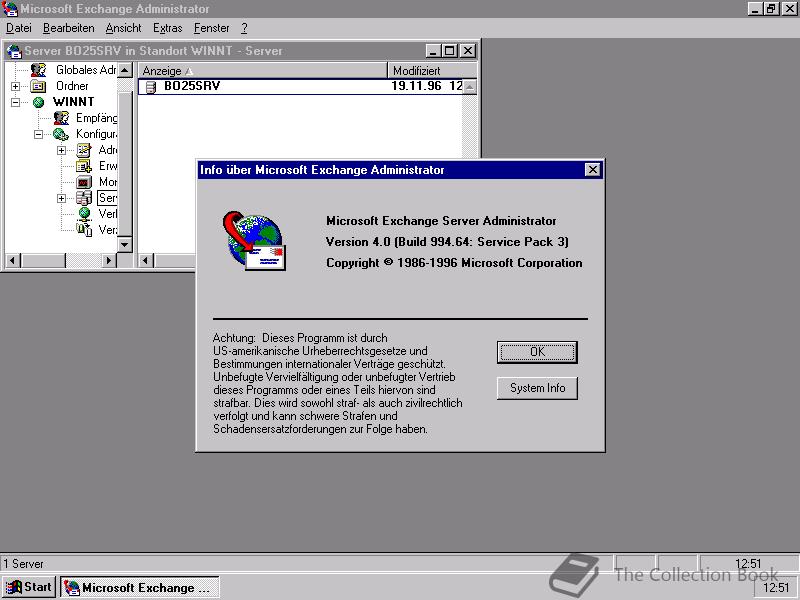The width and height of the screenshot is (800, 600).
Task: Click the Mon monitor icon
Action: [x=84, y=182]
